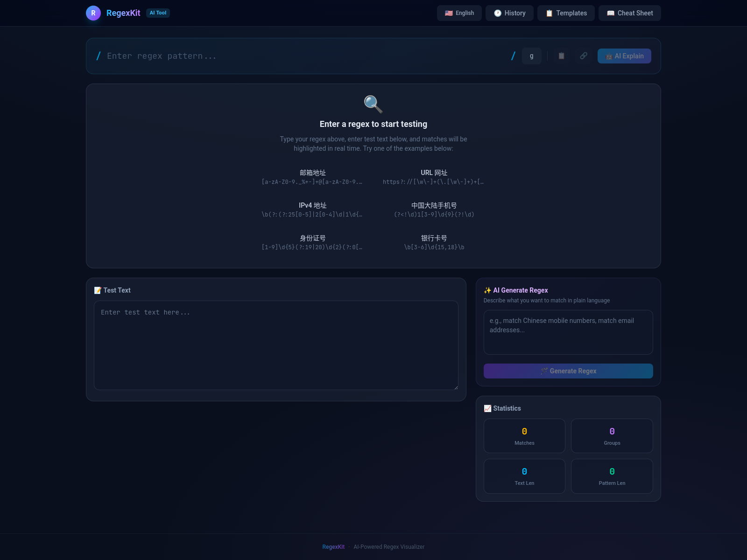Pick the 中国大陆手机号 example pattern

tap(434, 210)
